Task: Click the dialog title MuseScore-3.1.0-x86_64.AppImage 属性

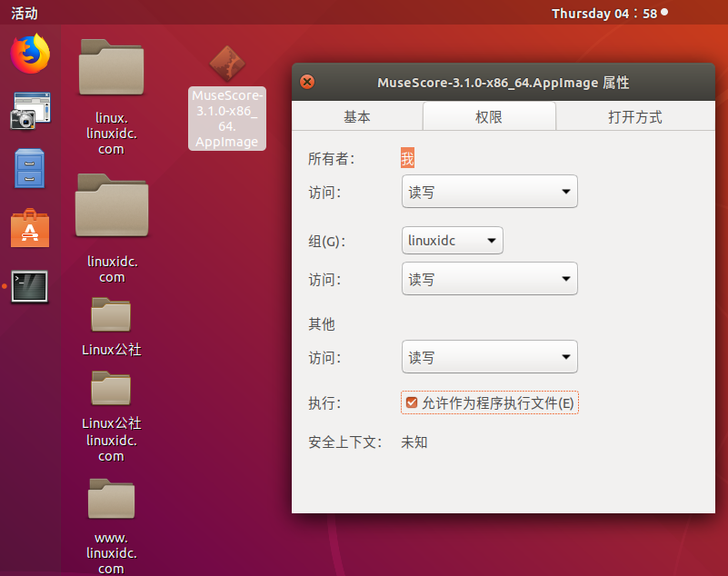Action: coord(504,83)
